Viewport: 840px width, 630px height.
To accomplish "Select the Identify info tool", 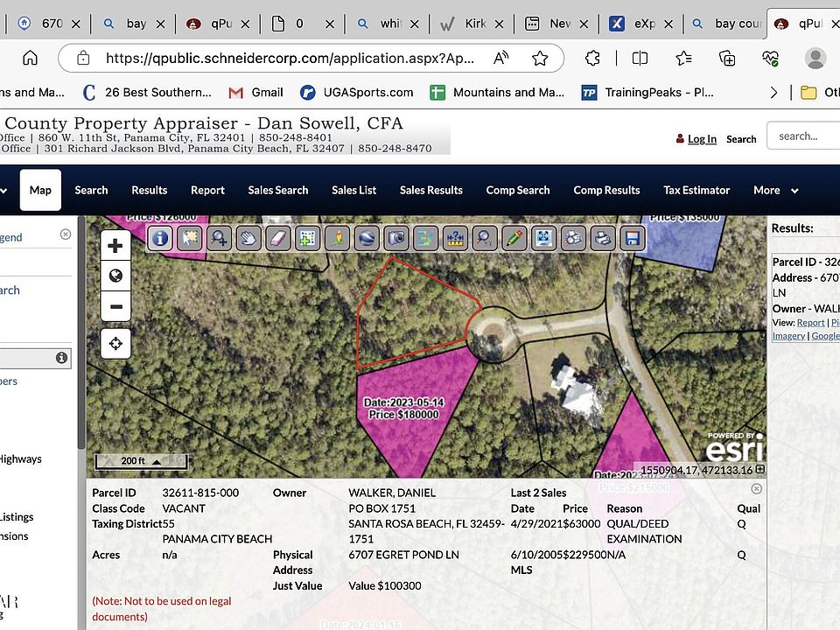I will point(159,238).
